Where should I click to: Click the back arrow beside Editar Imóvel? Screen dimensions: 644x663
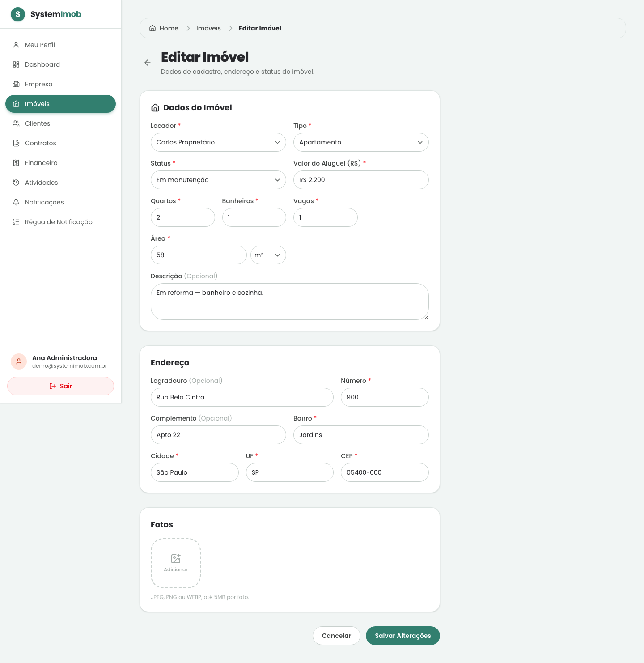click(x=148, y=63)
